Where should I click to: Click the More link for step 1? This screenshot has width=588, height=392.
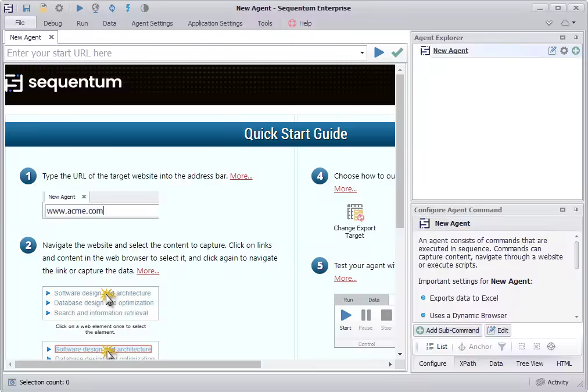(241, 176)
